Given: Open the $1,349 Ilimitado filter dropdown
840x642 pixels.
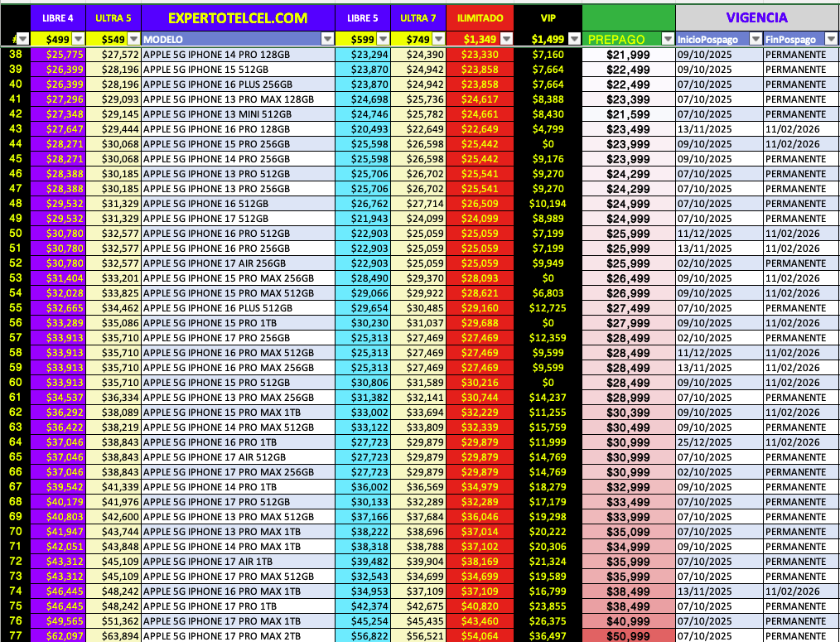Looking at the screenshot, I should 504,39.
